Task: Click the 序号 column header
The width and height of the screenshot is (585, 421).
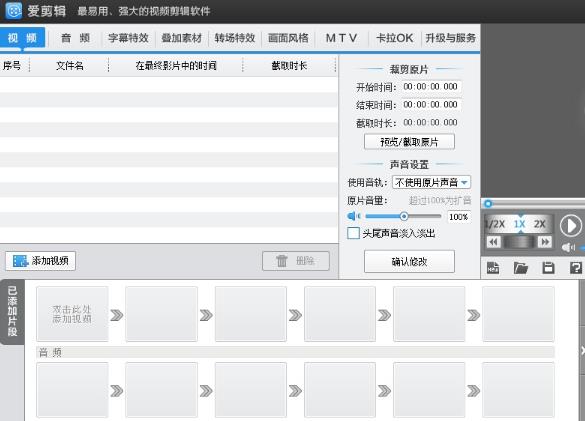Action: point(12,66)
